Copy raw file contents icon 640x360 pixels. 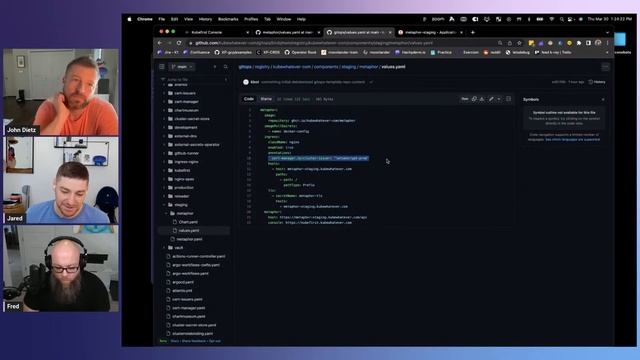[x=474, y=99]
